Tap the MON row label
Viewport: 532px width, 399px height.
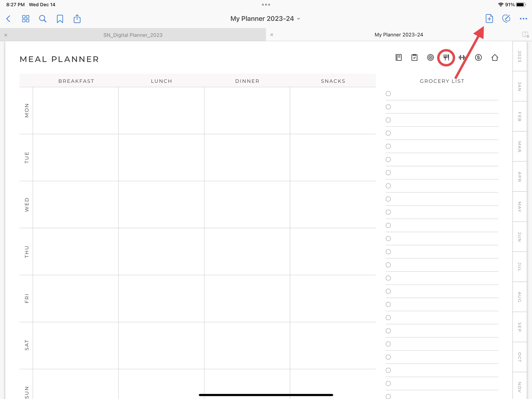(x=27, y=111)
